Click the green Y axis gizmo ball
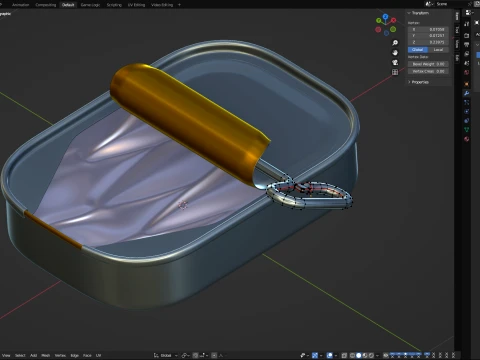This screenshot has width=480, height=360. pyautogui.click(x=379, y=21)
